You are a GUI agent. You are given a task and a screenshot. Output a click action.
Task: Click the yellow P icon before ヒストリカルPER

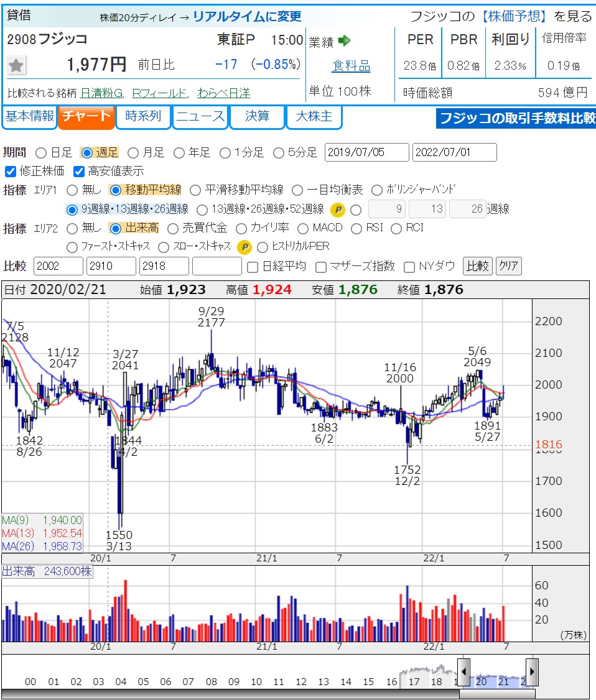[x=244, y=247]
